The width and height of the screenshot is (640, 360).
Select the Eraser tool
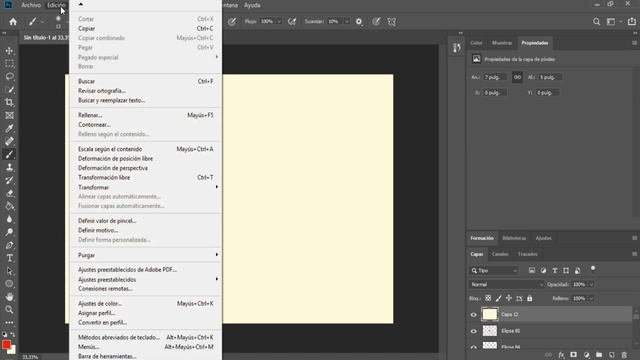pos(9,193)
